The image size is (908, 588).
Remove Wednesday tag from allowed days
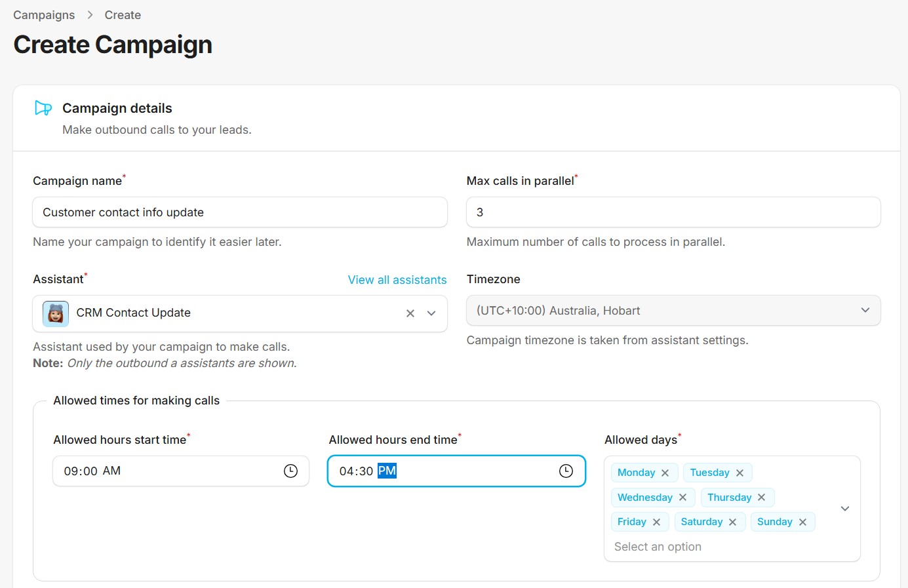[x=682, y=498]
